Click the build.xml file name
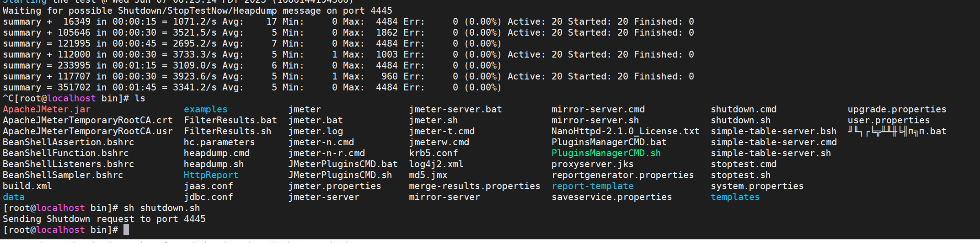The height and width of the screenshot is (243, 980). point(27,186)
